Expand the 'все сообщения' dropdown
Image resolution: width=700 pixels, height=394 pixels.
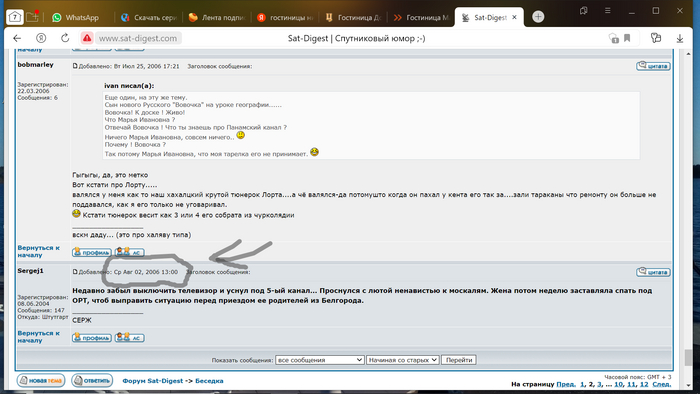(x=320, y=360)
